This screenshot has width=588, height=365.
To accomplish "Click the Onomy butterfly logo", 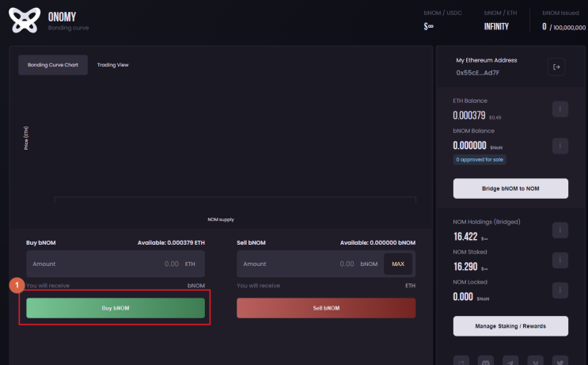I will [24, 21].
